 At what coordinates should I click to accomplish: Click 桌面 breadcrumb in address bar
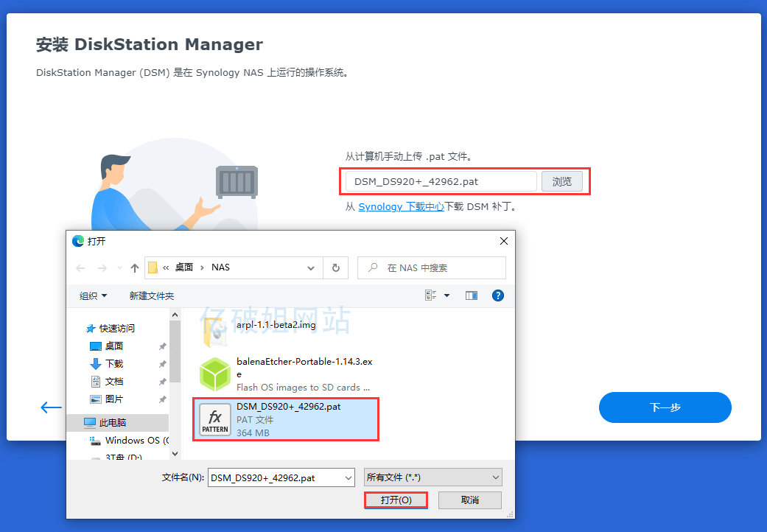coord(184,267)
